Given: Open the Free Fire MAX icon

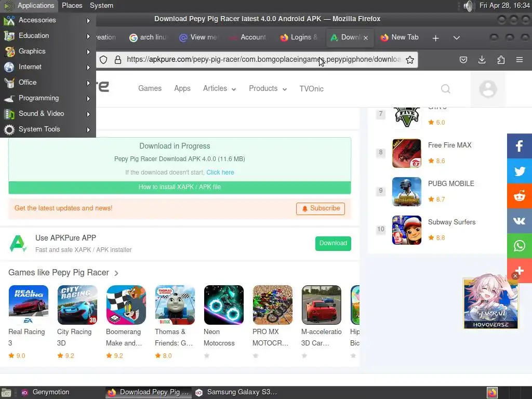Looking at the screenshot, I should point(406,153).
